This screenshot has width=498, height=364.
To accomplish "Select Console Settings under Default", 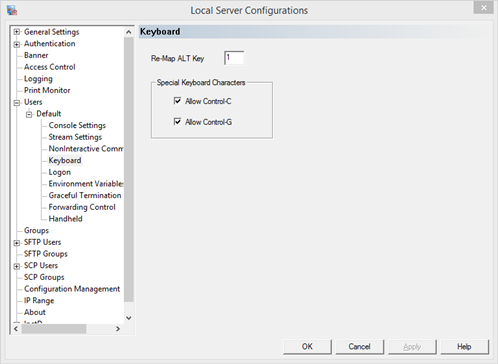I will click(77, 125).
